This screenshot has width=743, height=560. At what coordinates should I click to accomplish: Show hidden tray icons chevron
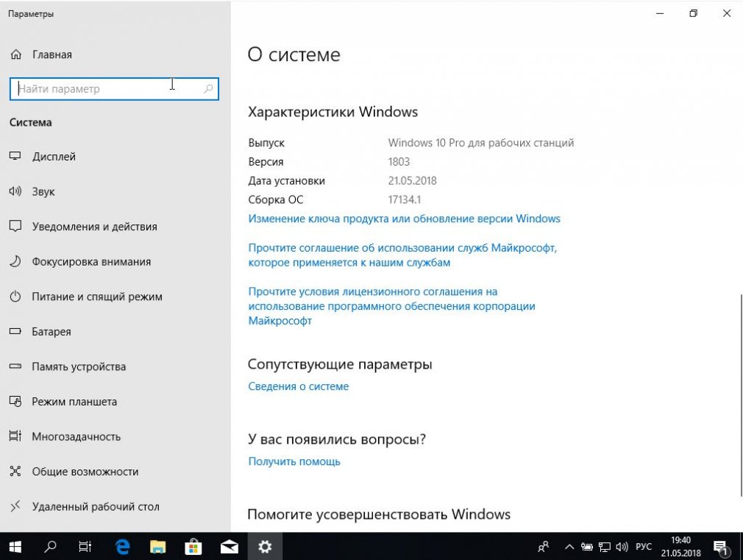click(569, 547)
